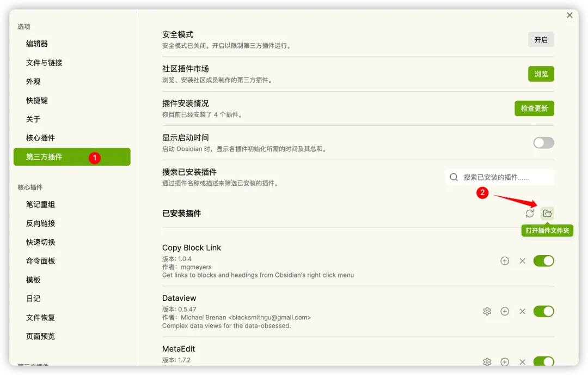588x375 pixels.
Task: Add hotkey for Dataview plugin
Action: click(x=505, y=311)
